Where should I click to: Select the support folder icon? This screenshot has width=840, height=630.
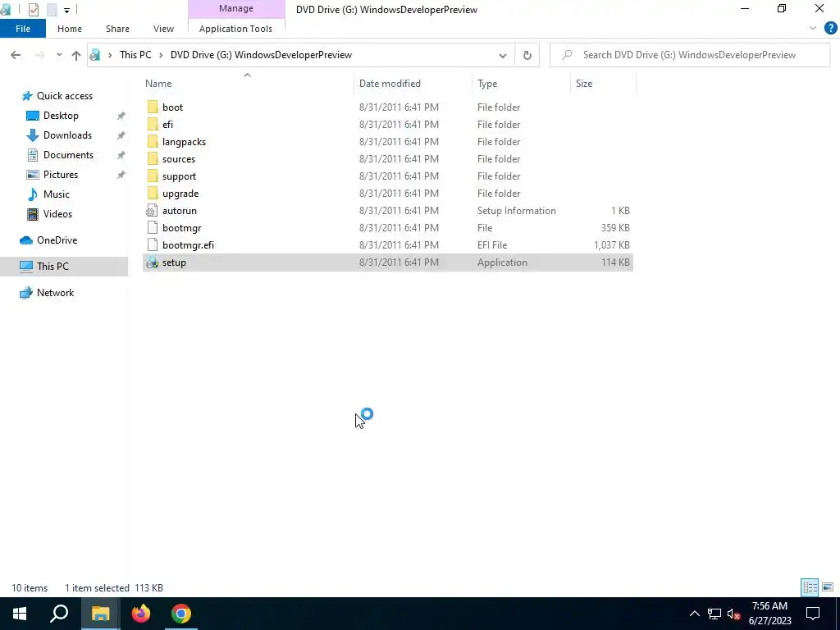[153, 176]
